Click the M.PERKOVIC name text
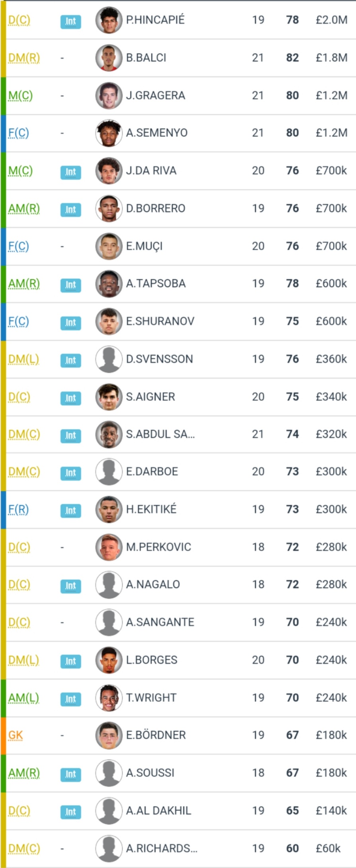Screen dimensions: 356x868 pos(158,547)
